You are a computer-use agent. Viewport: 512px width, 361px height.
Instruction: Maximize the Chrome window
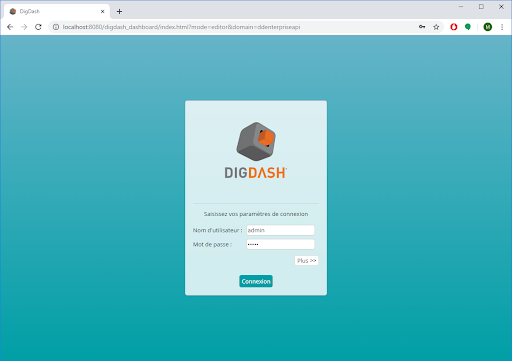481,7
